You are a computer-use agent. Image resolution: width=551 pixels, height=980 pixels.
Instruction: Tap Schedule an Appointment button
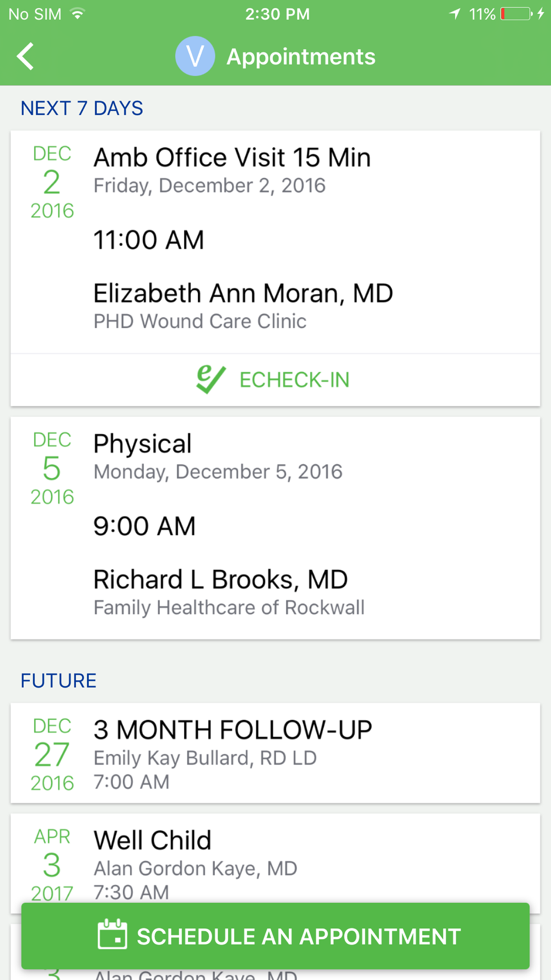[x=275, y=936]
